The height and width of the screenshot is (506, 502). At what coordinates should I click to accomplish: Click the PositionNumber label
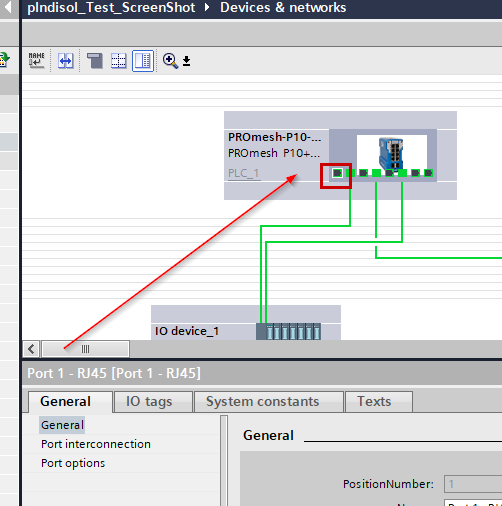(x=388, y=484)
